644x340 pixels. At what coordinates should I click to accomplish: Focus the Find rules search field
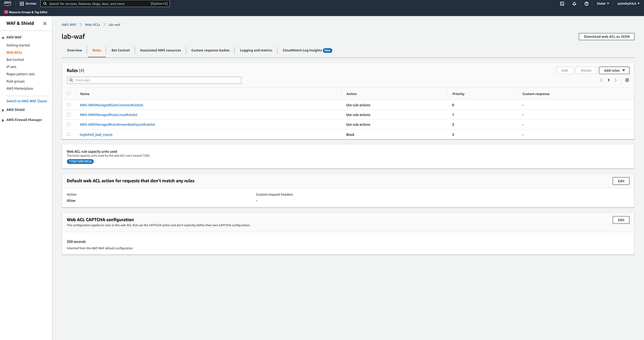pos(154,80)
